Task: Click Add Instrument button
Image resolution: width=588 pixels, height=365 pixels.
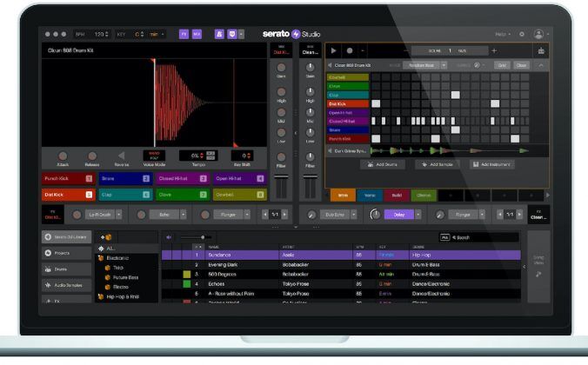Action: point(492,164)
